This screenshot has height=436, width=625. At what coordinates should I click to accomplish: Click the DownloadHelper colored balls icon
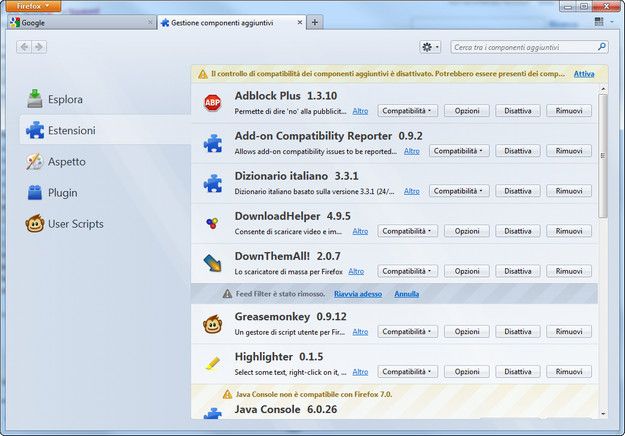coord(212,223)
